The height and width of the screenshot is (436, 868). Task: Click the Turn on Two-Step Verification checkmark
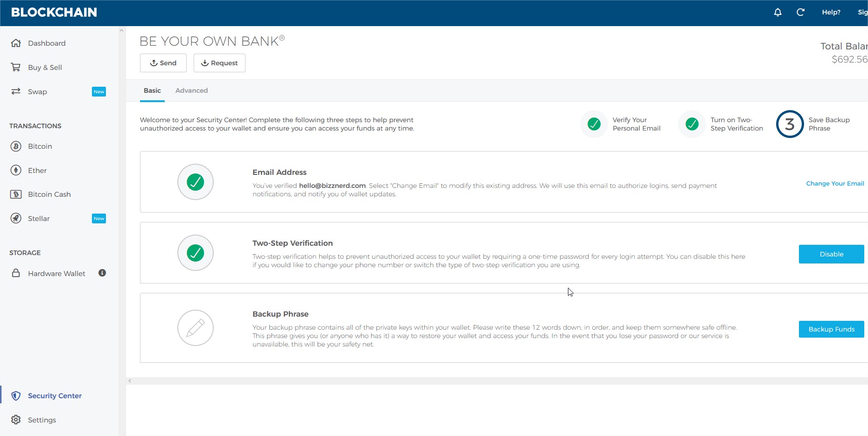click(692, 124)
